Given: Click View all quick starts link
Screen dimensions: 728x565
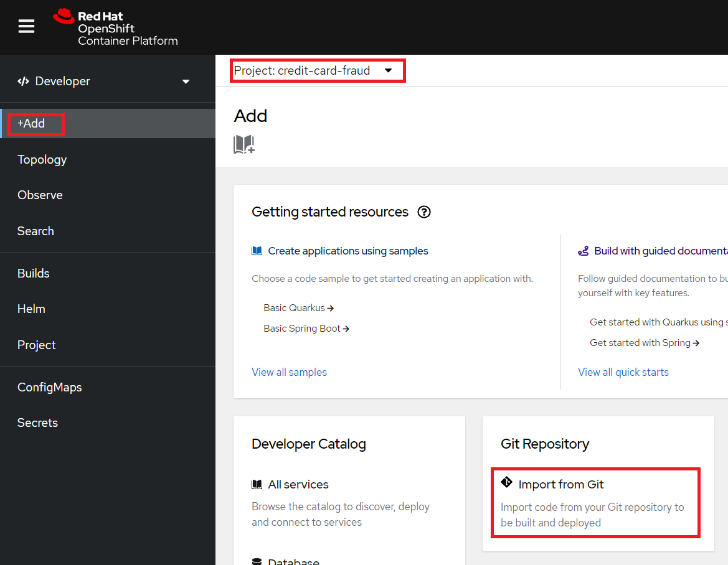Looking at the screenshot, I should (623, 372).
